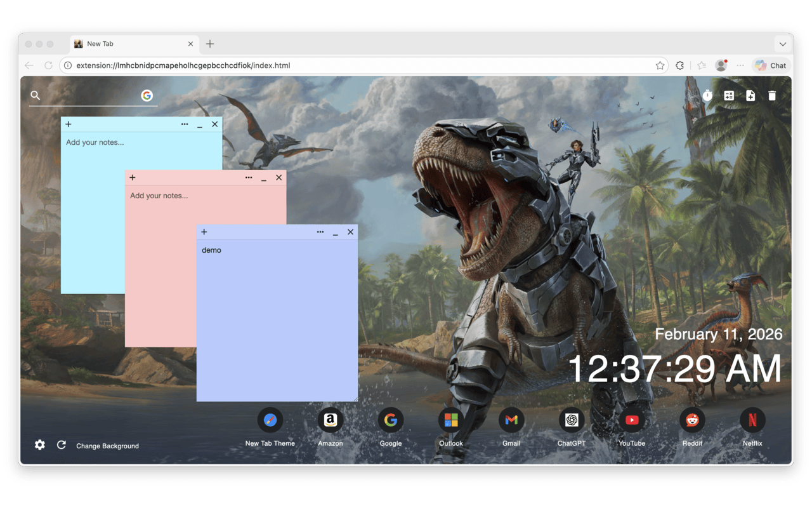Open the options menu on the light blue note
The width and height of the screenshot is (812, 508).
tap(185, 124)
